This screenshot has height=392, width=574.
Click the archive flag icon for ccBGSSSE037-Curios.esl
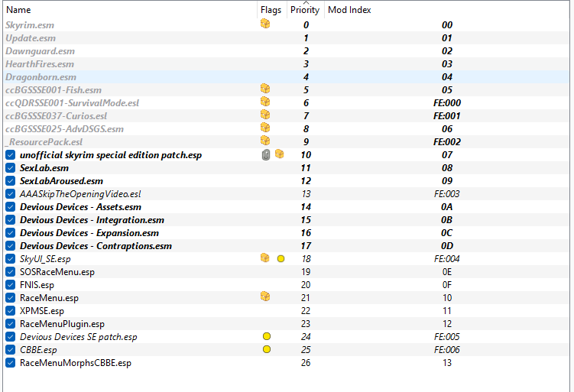(265, 115)
